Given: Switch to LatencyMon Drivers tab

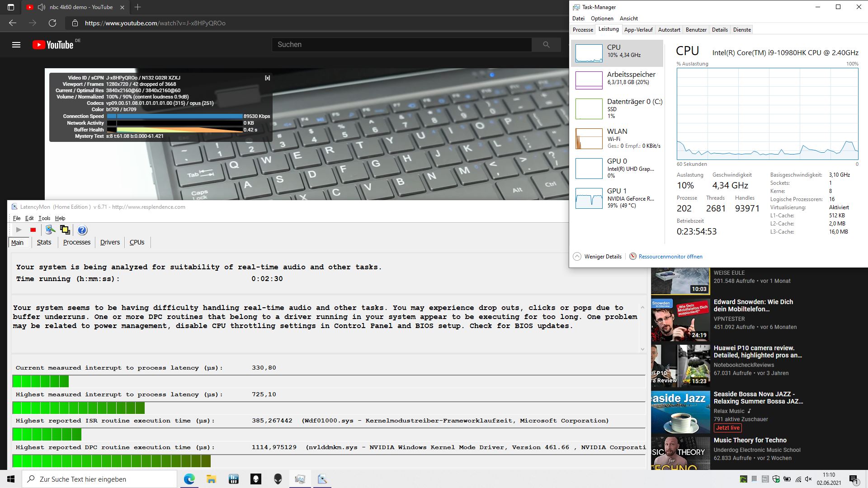Looking at the screenshot, I should point(110,242).
